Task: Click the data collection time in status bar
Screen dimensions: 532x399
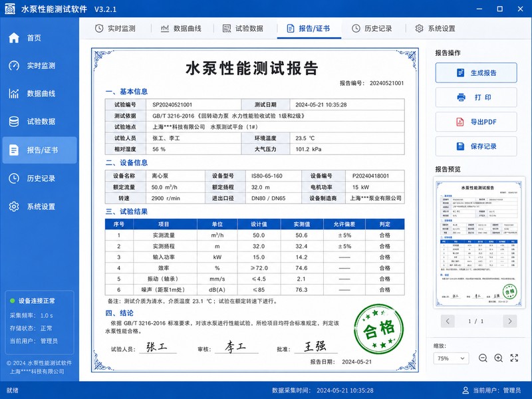Action: click(323, 390)
